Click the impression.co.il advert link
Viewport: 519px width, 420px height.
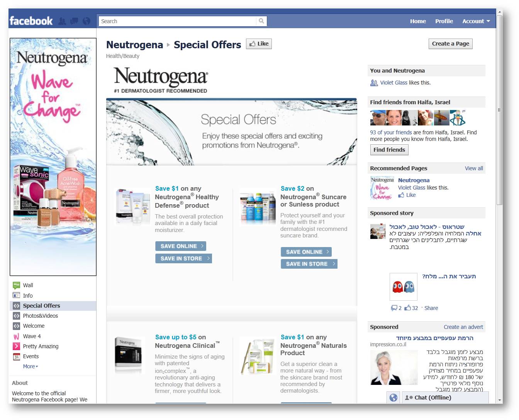pyautogui.click(x=388, y=344)
